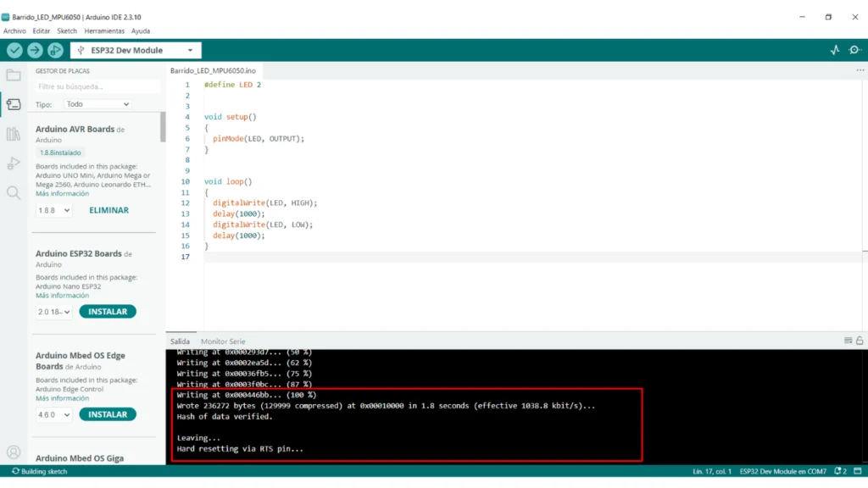Viewport: 868px width, 488px height.
Task: Open the Library Manager sidebar icon
Action: click(14, 134)
